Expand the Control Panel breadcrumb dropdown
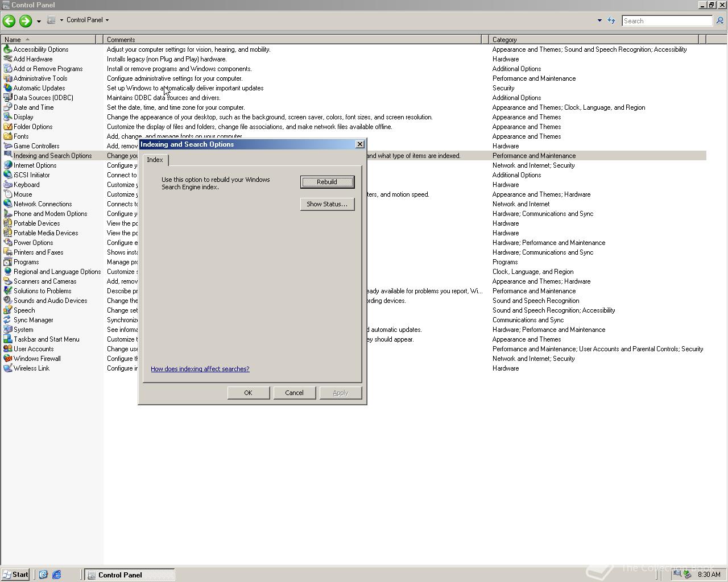 pos(107,20)
